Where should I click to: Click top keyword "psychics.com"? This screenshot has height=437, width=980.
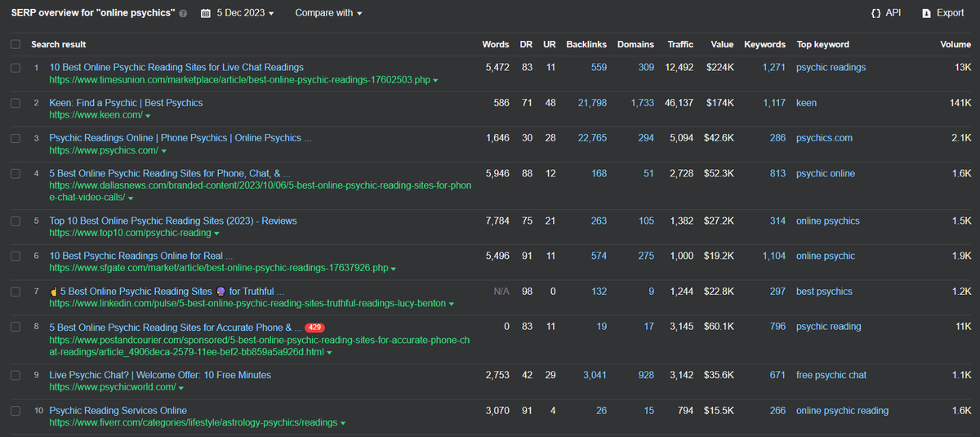point(824,138)
